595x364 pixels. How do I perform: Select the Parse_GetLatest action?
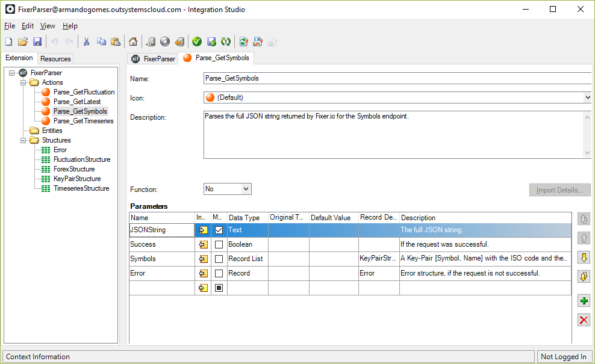tap(77, 102)
